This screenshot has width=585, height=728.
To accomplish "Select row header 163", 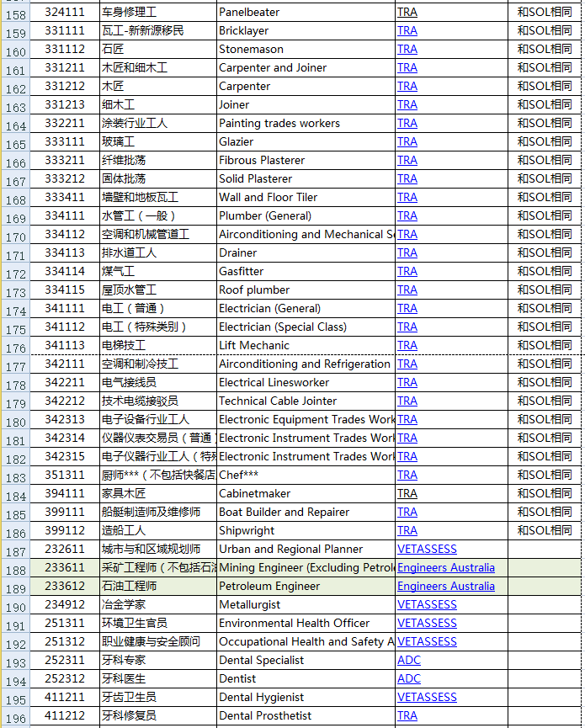I will (x=16, y=105).
